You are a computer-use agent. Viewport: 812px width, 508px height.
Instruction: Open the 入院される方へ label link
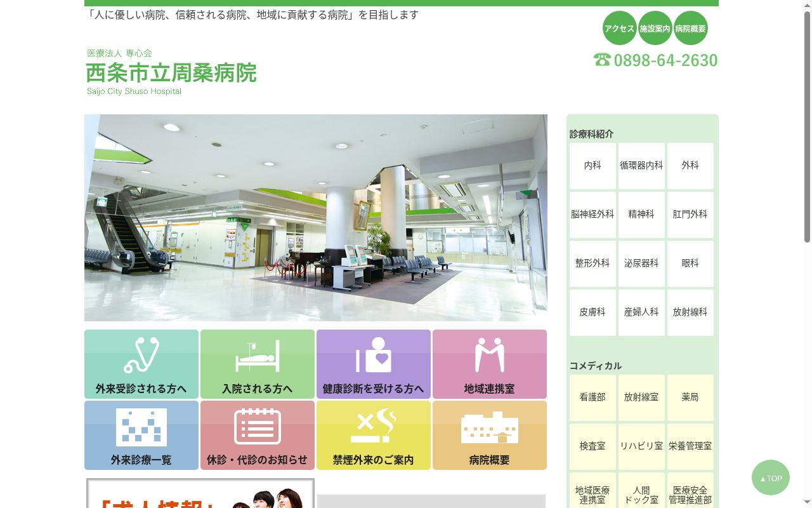pyautogui.click(x=258, y=389)
